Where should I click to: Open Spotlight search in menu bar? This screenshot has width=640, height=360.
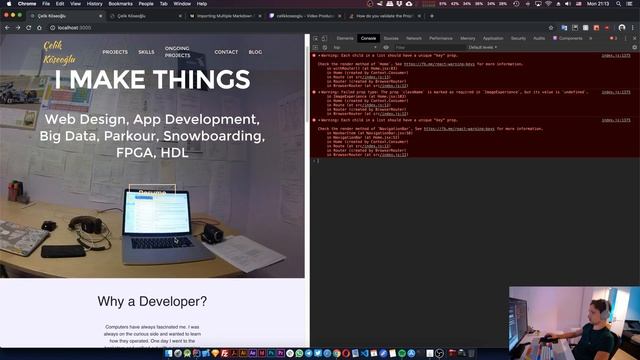point(619,4)
